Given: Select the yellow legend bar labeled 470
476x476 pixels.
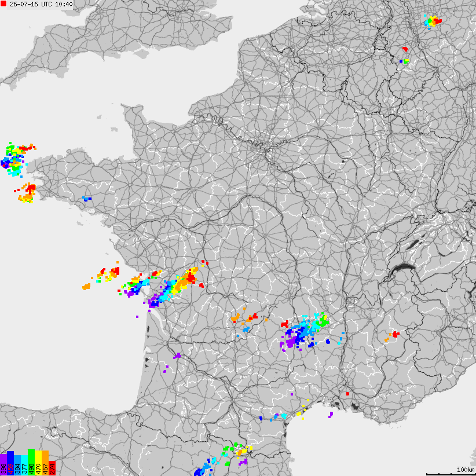Looking at the screenshot, I should (38, 463).
